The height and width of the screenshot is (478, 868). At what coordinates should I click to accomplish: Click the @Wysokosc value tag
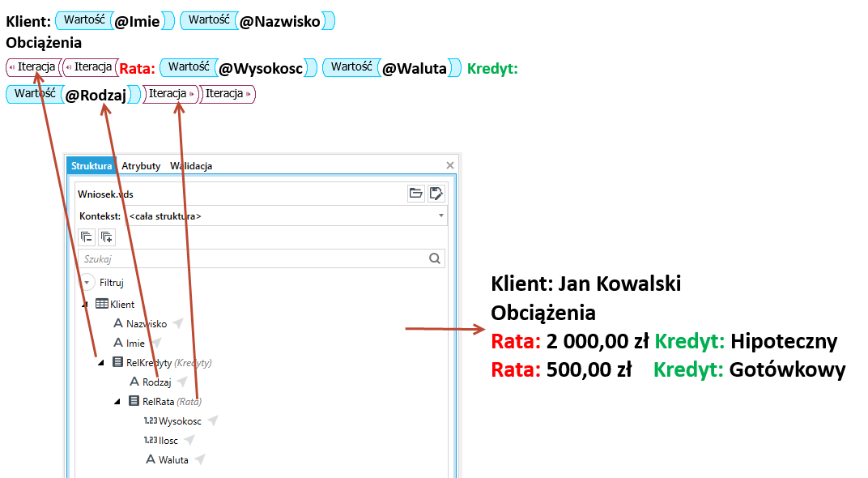(239, 67)
